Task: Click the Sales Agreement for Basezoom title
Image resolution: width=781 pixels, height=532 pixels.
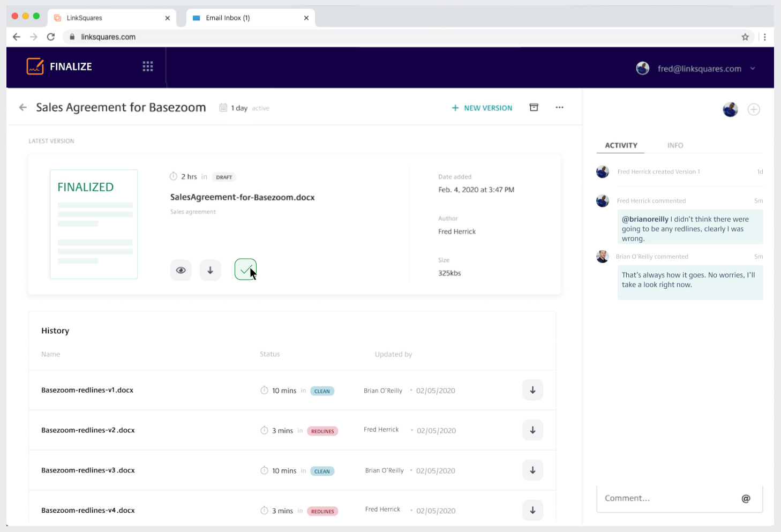Action: tap(121, 108)
